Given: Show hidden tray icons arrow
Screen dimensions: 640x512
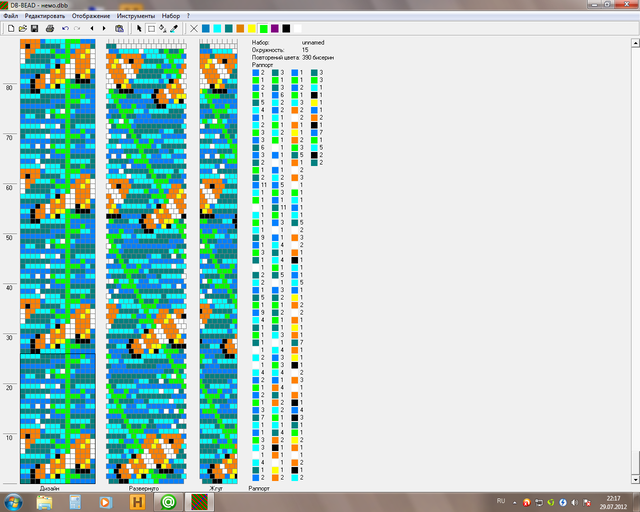Looking at the screenshot, I should point(515,503).
